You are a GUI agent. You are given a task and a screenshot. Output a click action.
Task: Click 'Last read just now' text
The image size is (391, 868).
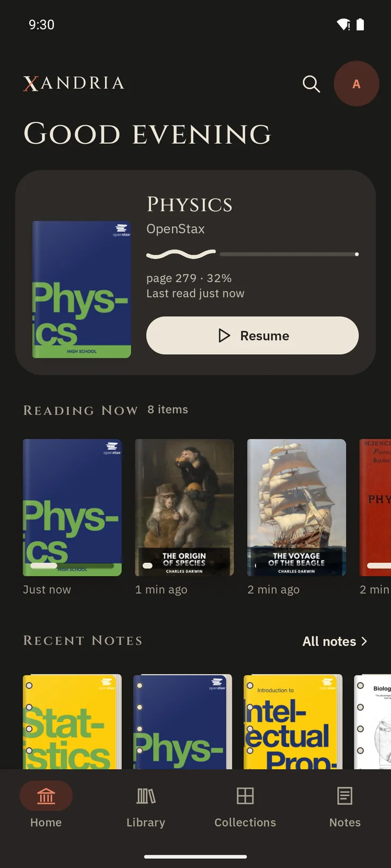pyautogui.click(x=195, y=293)
